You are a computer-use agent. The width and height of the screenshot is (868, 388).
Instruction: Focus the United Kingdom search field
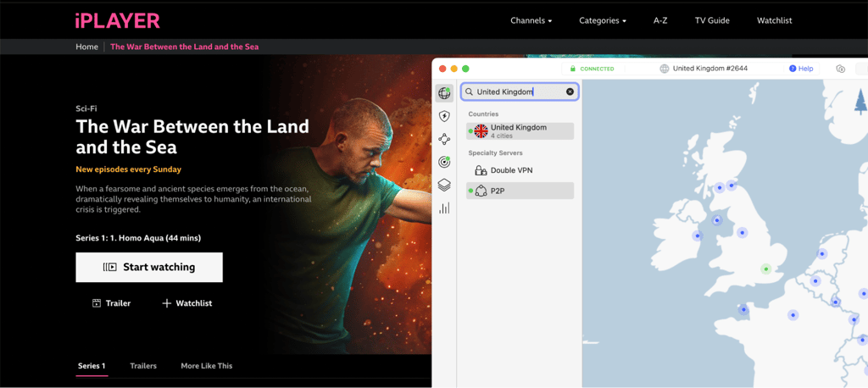coord(520,91)
